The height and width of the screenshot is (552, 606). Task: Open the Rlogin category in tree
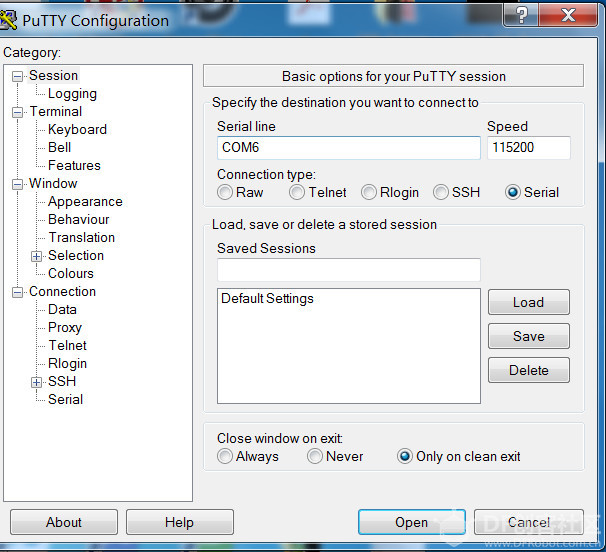[x=67, y=363]
